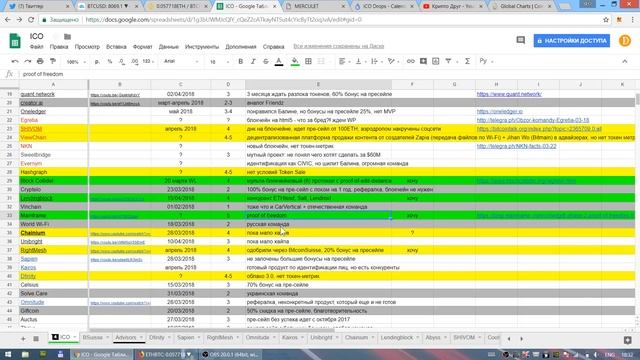Open the zoom 100% dropdown
The width and height of the screenshot is (640, 360).
tap(76, 62)
